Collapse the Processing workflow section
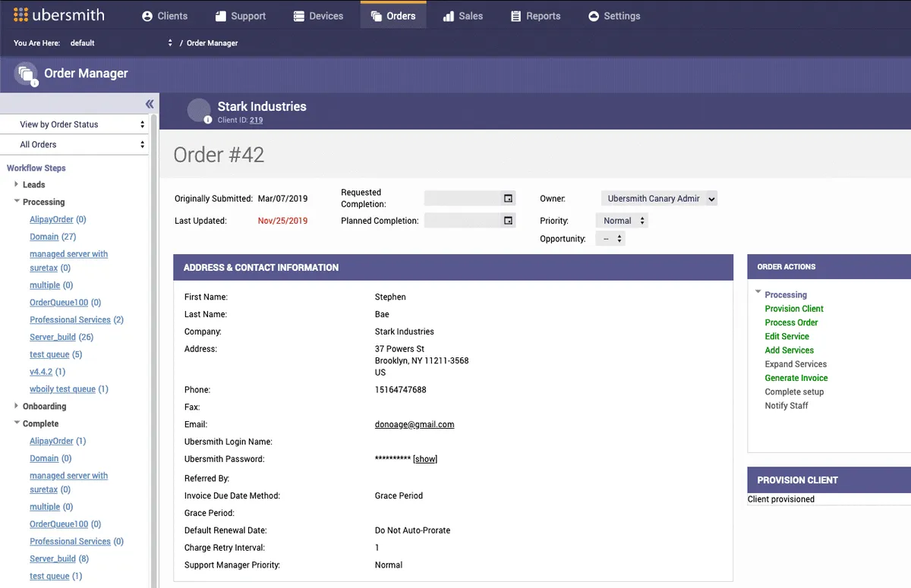911x588 pixels. point(16,202)
